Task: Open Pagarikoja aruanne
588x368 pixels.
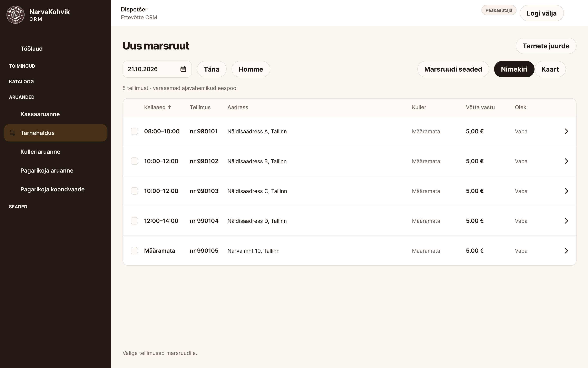Action: coord(55,171)
